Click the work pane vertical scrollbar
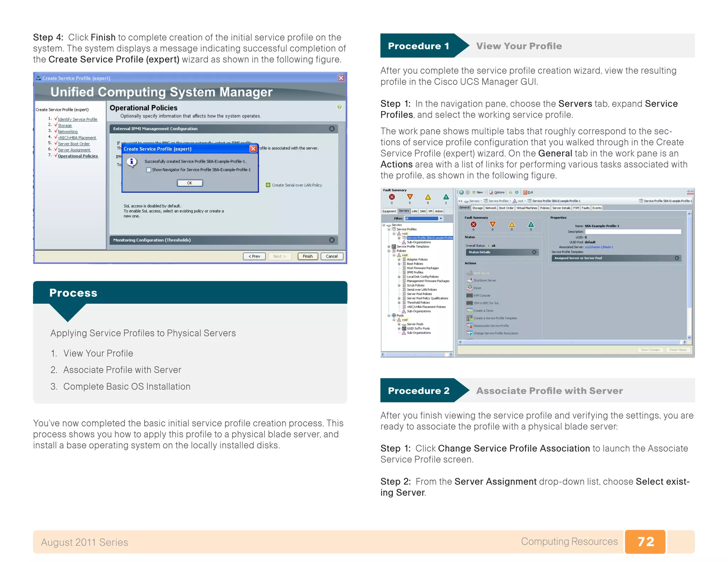The width and height of the screenshot is (728, 562). (689, 275)
